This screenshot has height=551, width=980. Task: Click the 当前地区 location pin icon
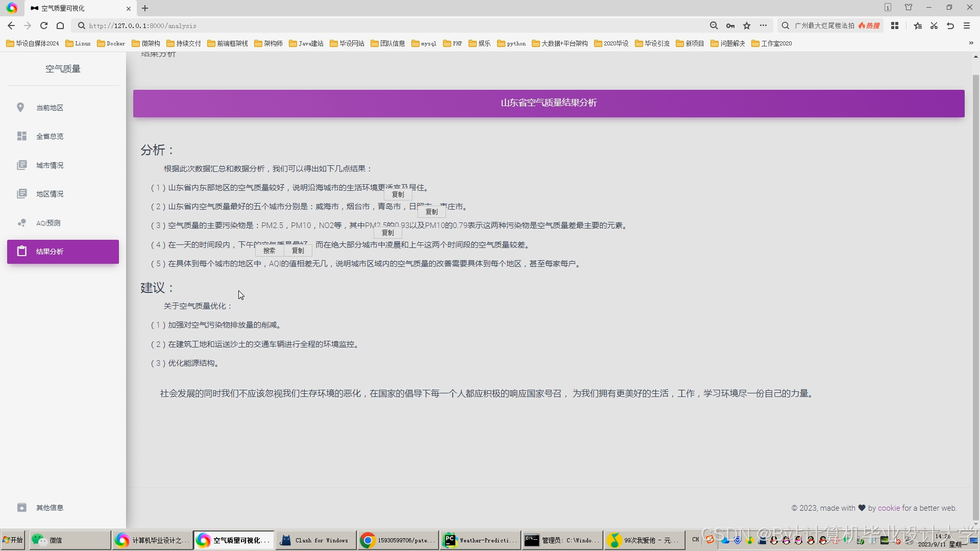[x=20, y=108]
